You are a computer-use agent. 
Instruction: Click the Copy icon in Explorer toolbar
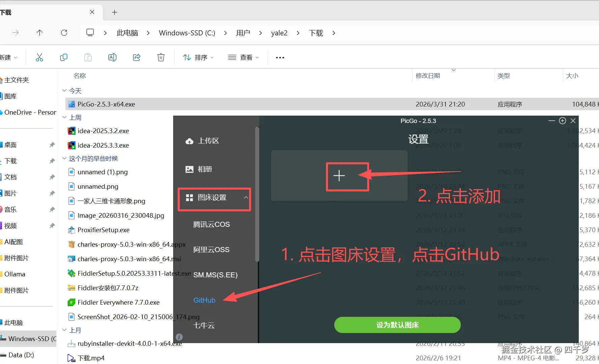(x=64, y=57)
